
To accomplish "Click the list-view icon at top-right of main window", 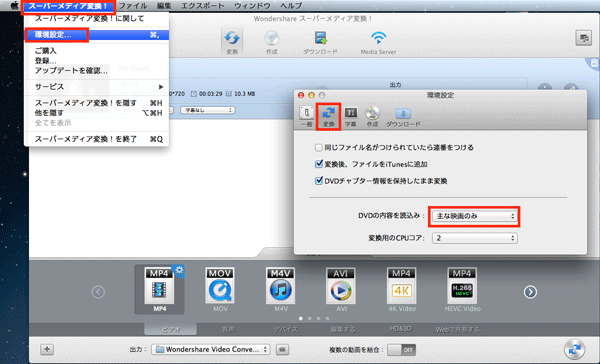I will coord(584,38).
